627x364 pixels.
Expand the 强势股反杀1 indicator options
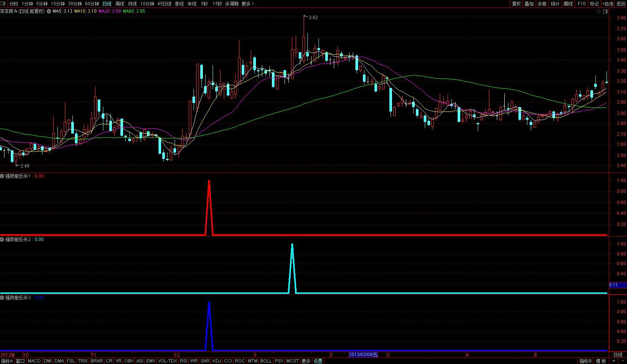[2, 176]
